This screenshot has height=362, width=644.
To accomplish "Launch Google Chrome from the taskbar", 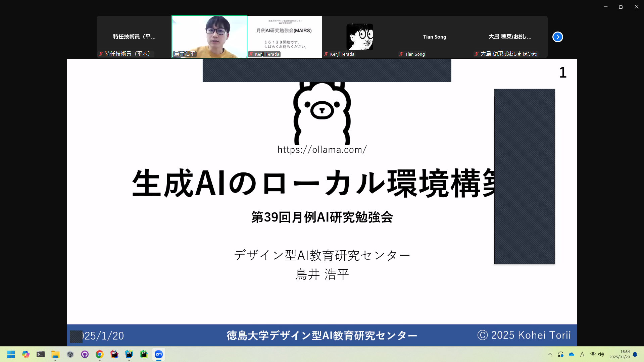I will tap(99, 354).
